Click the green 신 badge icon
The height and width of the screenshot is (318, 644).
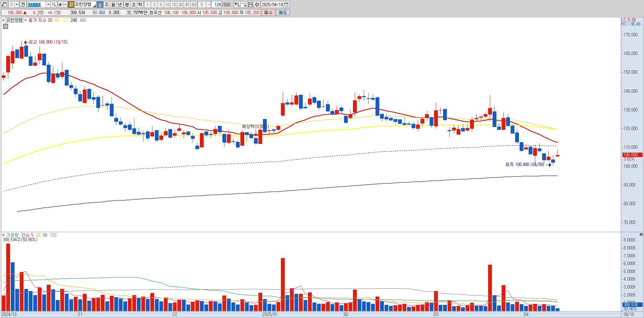point(71,4)
